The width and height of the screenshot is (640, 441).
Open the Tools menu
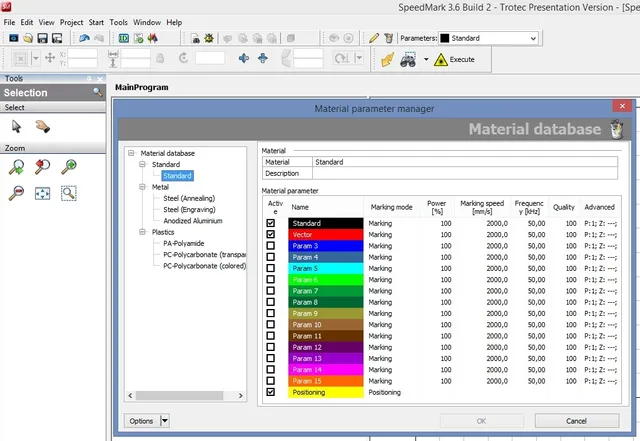118,22
